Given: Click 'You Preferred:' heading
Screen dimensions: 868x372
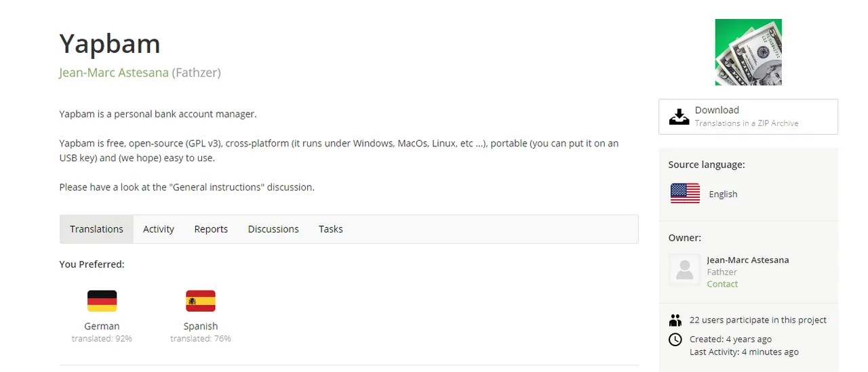Looking at the screenshot, I should click(92, 264).
